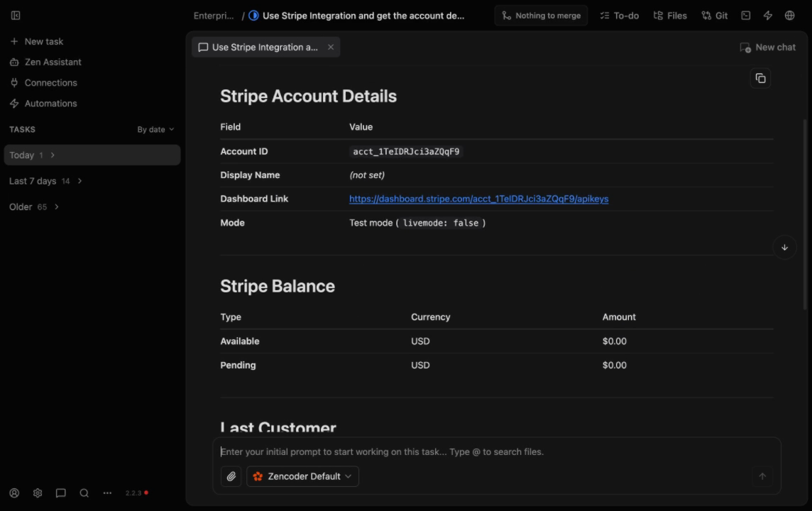Toggle the sidebar panel icon
812x511 pixels.
pos(16,16)
